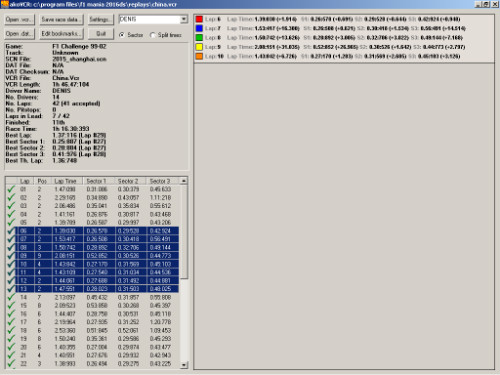500x375 pixels.
Task: Toggle the accepted checkmark on lap 06
Action: 11,231
